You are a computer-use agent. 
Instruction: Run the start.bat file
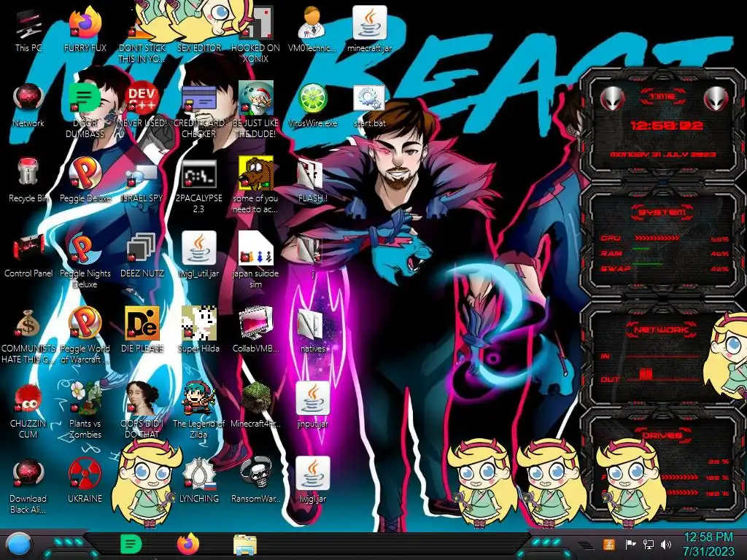point(370,105)
